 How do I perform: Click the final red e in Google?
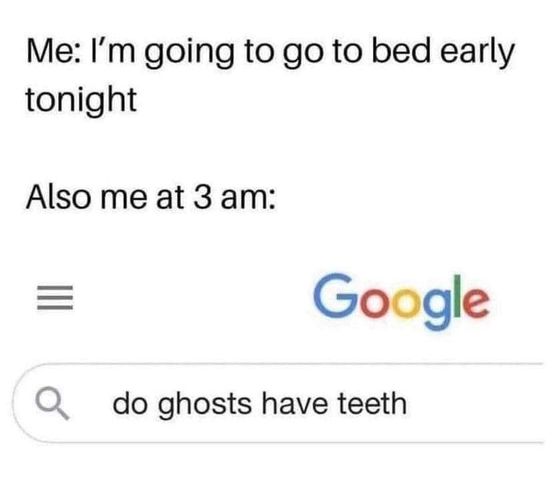point(476,303)
